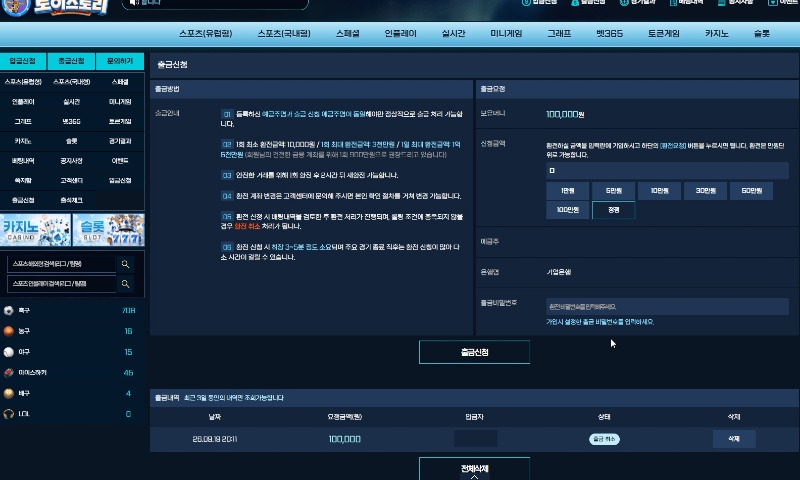Open the 카지노 CASINO banner
Image resolution: width=800 pixels, height=480 pixels.
pyautogui.click(x=35, y=230)
